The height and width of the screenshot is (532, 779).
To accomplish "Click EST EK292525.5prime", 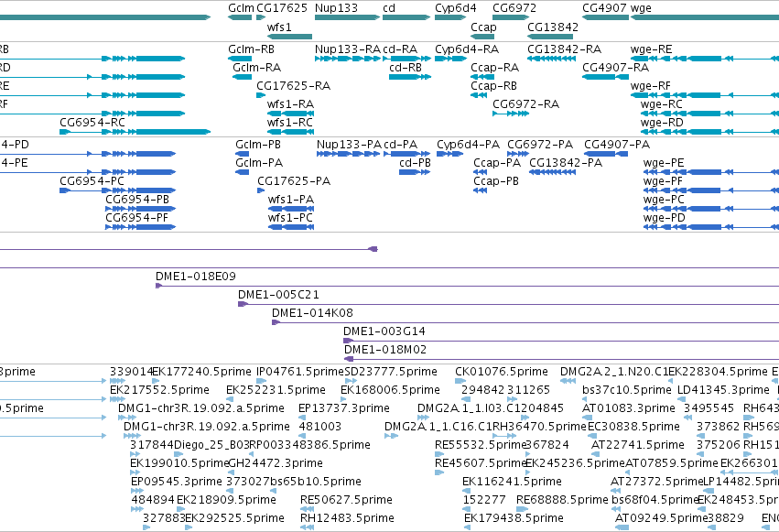I will [x=234, y=518].
